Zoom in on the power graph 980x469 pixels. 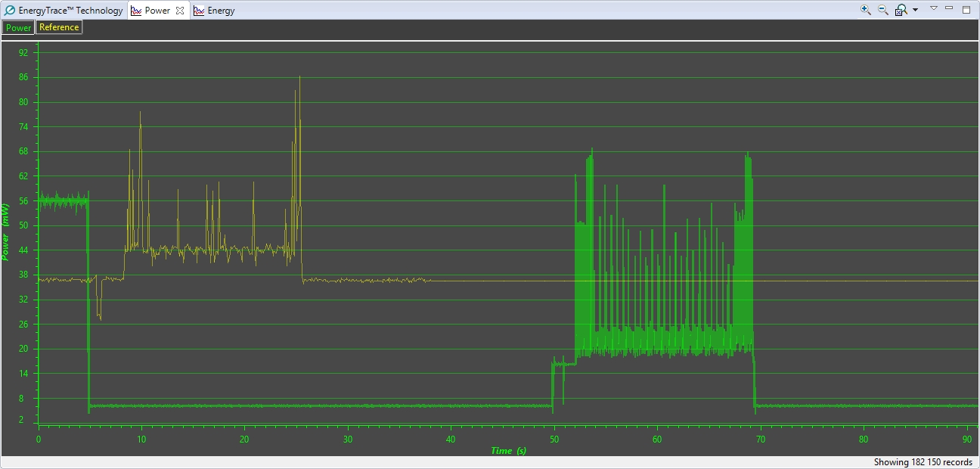tap(866, 10)
